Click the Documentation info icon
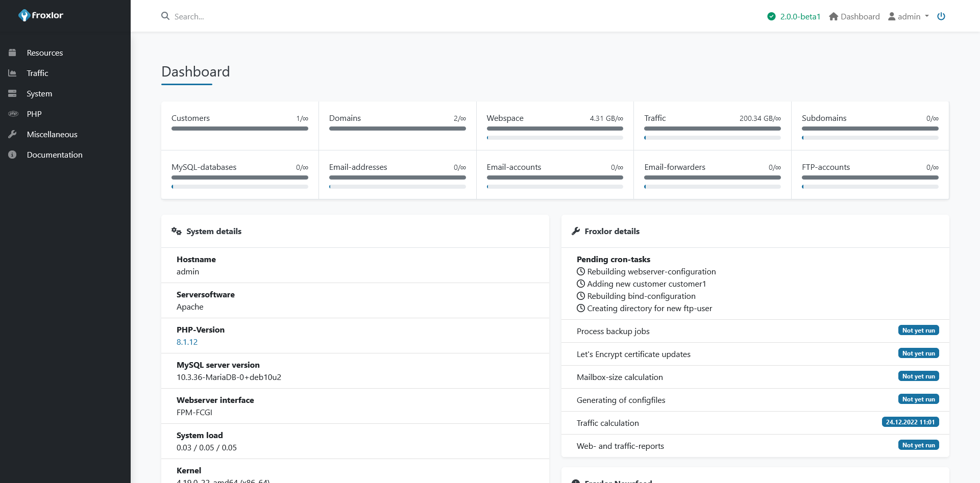 pyautogui.click(x=12, y=155)
